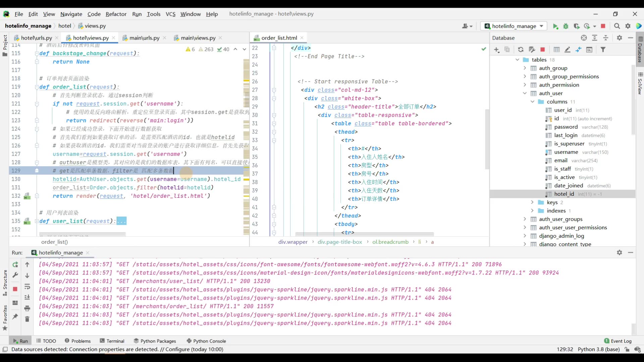Open the VCS menu
This screenshot has width=644, height=362.
(x=170, y=14)
